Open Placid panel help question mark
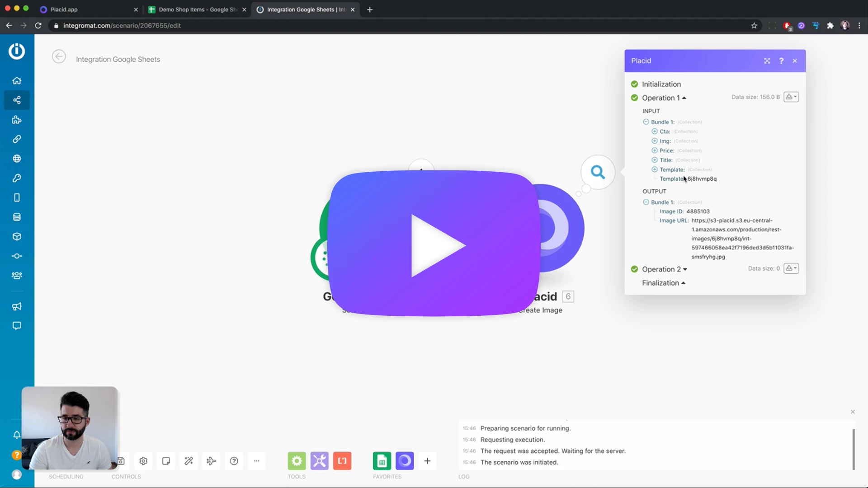The height and width of the screenshot is (488, 868). click(x=781, y=61)
